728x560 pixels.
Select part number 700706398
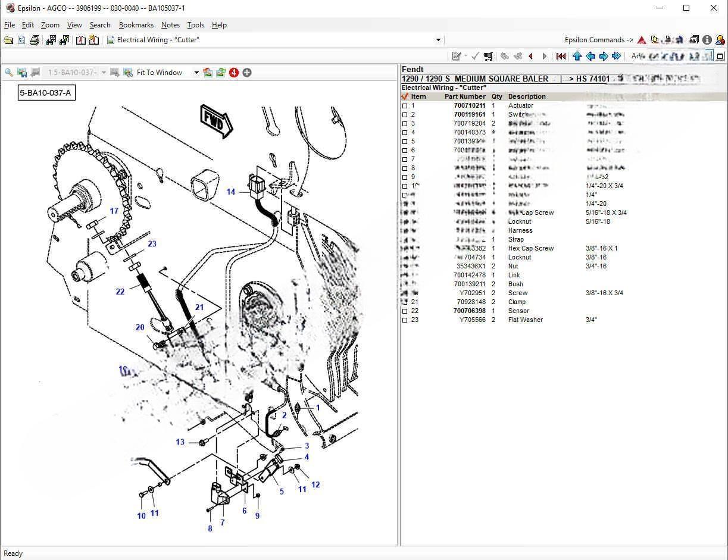[469, 311]
